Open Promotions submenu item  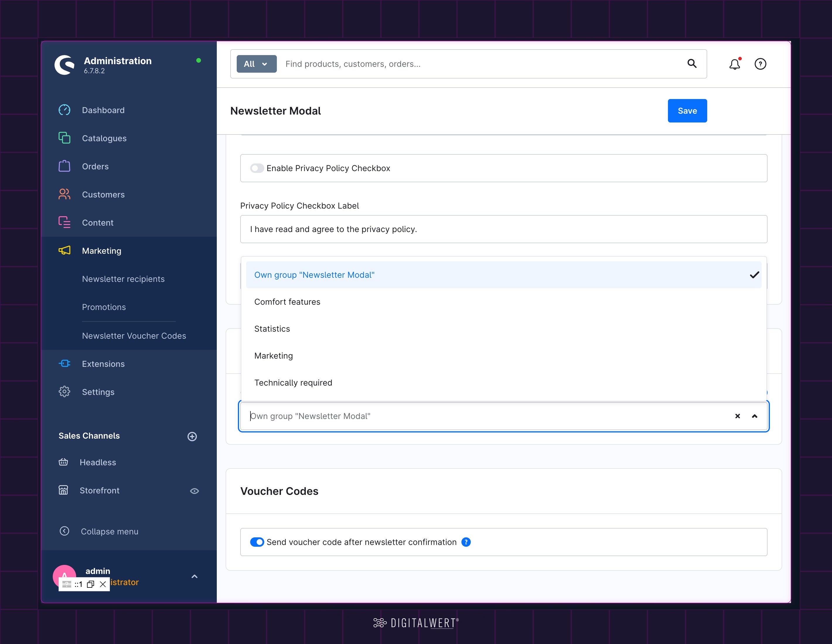[x=104, y=307]
